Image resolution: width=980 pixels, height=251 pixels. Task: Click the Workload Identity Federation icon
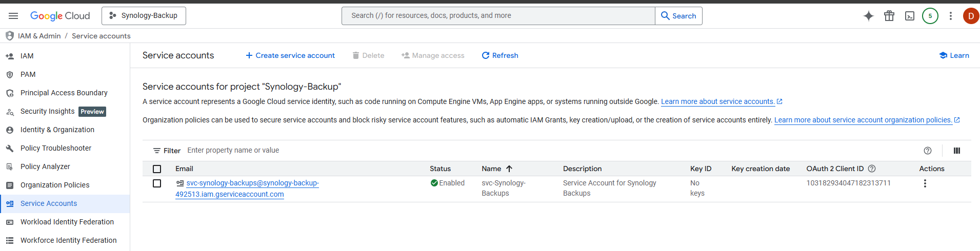click(10, 222)
